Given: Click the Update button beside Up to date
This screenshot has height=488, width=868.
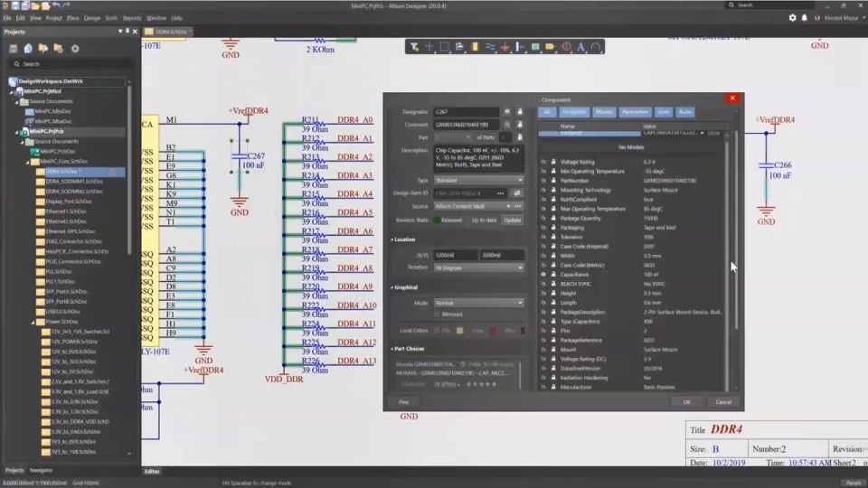Looking at the screenshot, I should [x=512, y=221].
